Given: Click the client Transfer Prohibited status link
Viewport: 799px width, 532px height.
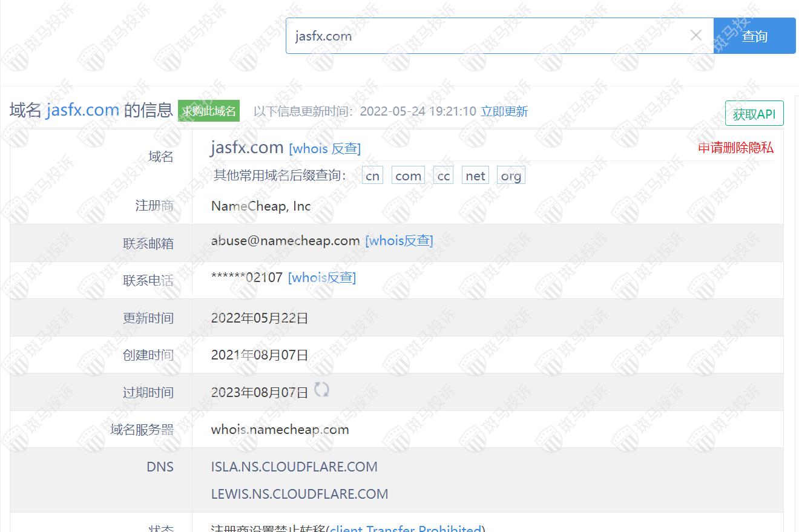Looking at the screenshot, I should coord(406,528).
